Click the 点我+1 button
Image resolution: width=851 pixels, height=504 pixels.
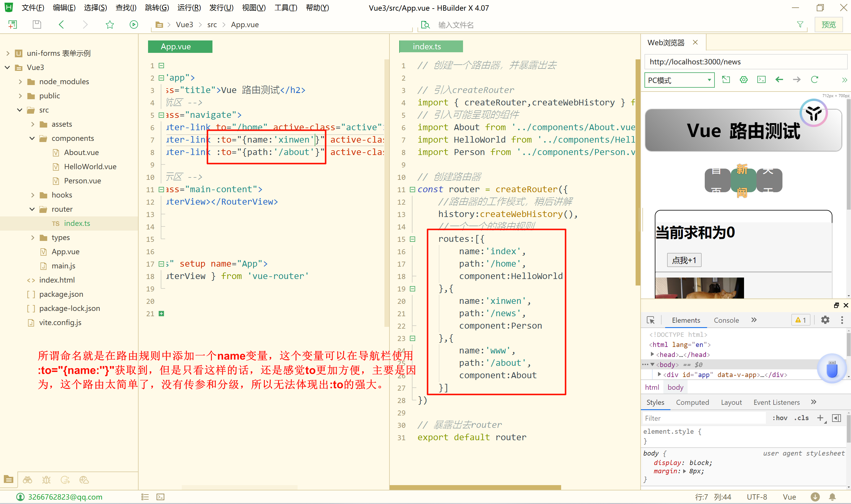[x=684, y=260]
